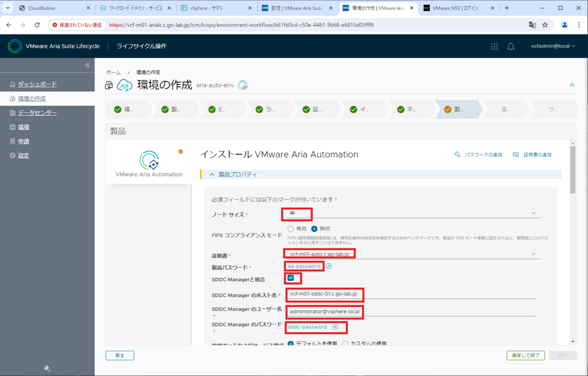Switch to the ワークロード ドメイン browser tab

135,8
